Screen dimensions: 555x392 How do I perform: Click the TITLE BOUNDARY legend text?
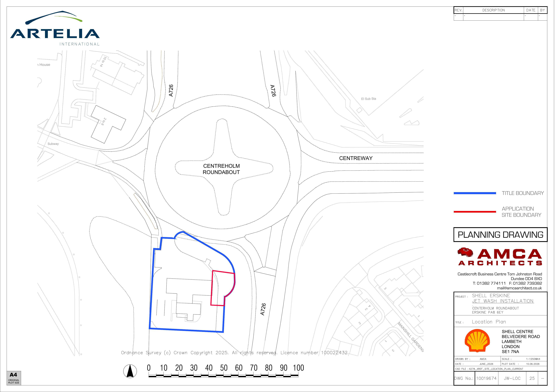pyautogui.click(x=523, y=193)
